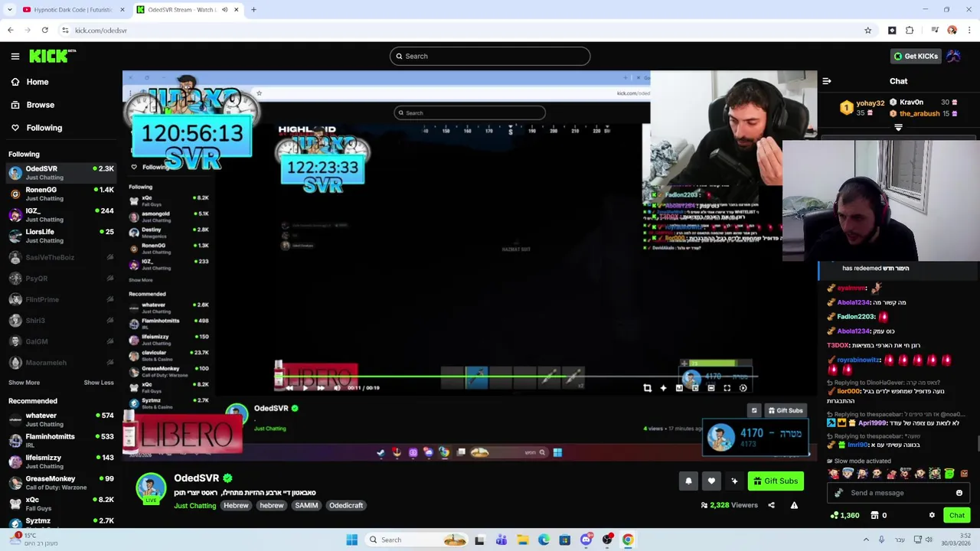Click the Odedicraft tag

[x=346, y=505]
